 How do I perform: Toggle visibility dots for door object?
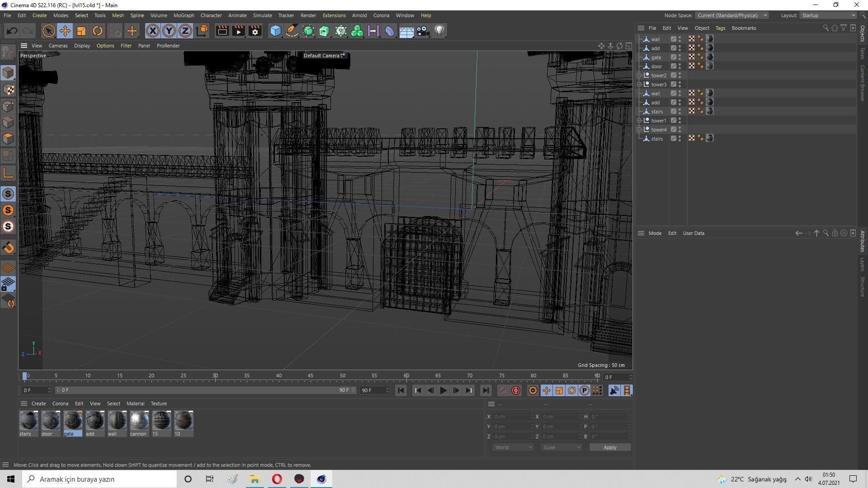[x=680, y=66]
